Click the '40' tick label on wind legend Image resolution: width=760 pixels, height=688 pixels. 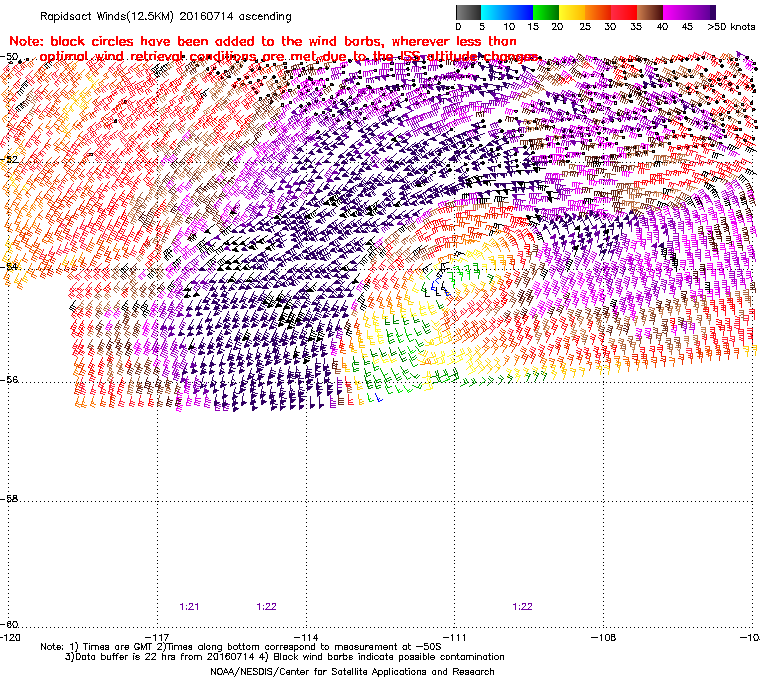coord(662,27)
